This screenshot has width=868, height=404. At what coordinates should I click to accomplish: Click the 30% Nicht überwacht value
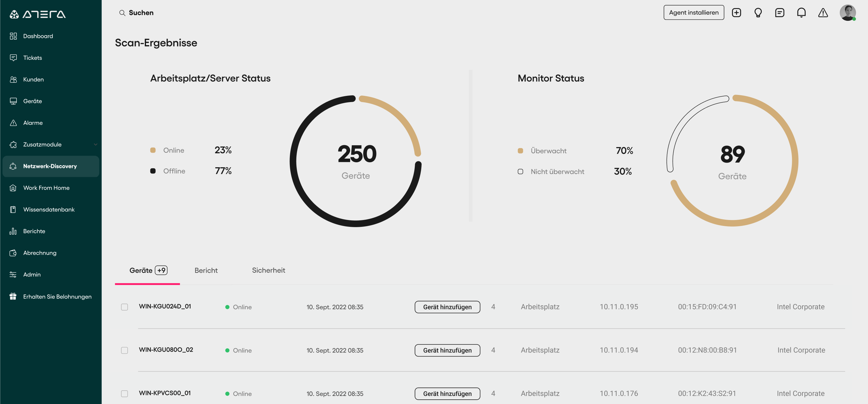click(623, 172)
